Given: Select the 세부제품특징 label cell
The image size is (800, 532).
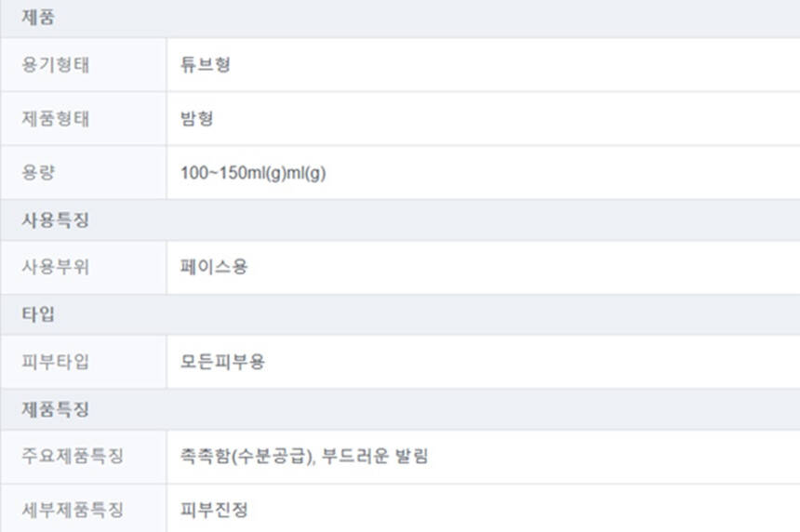Looking at the screenshot, I should tap(73, 510).
